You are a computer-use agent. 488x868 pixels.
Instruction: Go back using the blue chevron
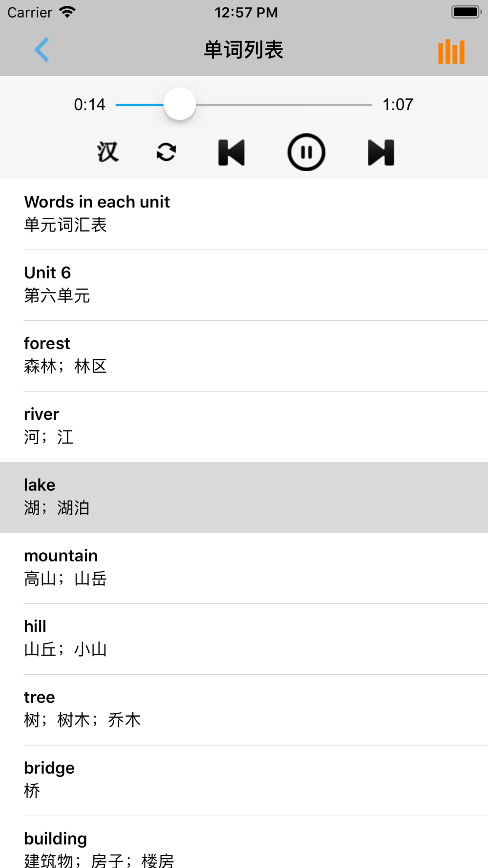(x=41, y=50)
